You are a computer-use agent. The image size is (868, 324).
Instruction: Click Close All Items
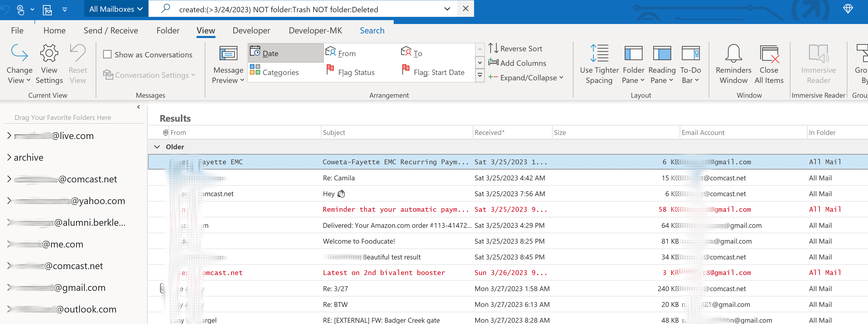[x=769, y=64]
